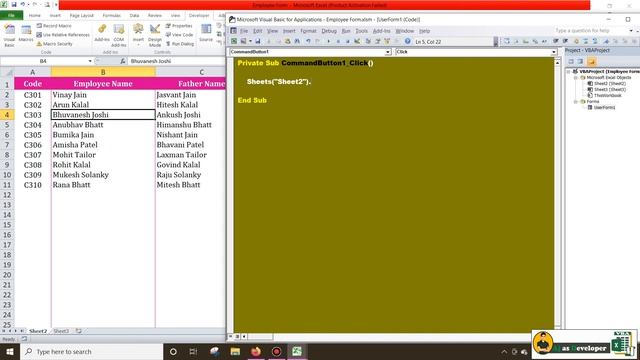Click the formula bar showing Bhuvanesh Joshi
This screenshot has height=360, width=640.
(x=176, y=61)
